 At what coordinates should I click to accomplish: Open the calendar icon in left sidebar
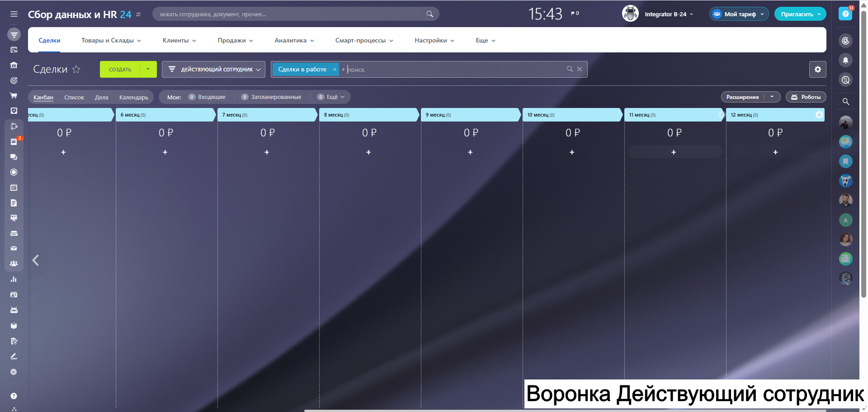point(14,187)
